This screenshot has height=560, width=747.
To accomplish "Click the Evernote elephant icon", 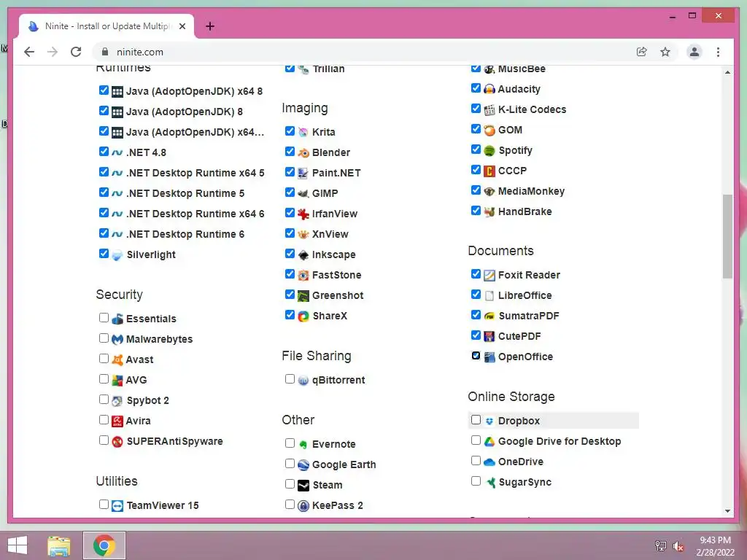I will [x=303, y=445].
